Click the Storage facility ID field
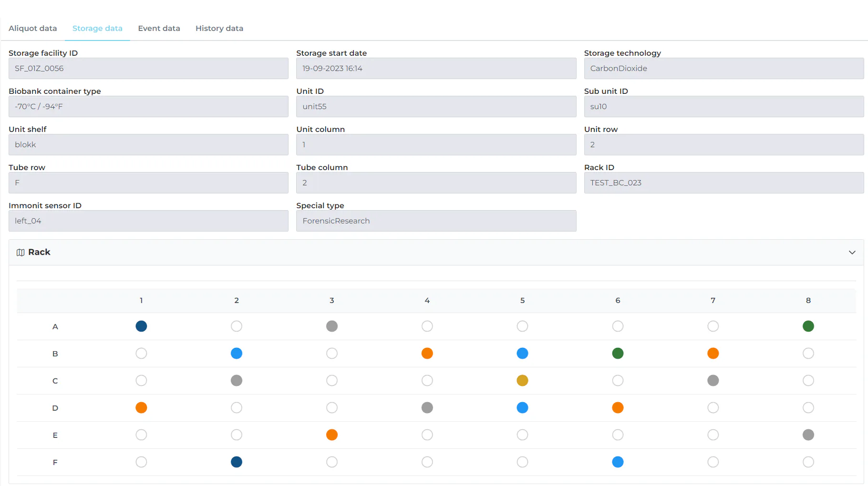This screenshot has height=486, width=868. (x=148, y=69)
